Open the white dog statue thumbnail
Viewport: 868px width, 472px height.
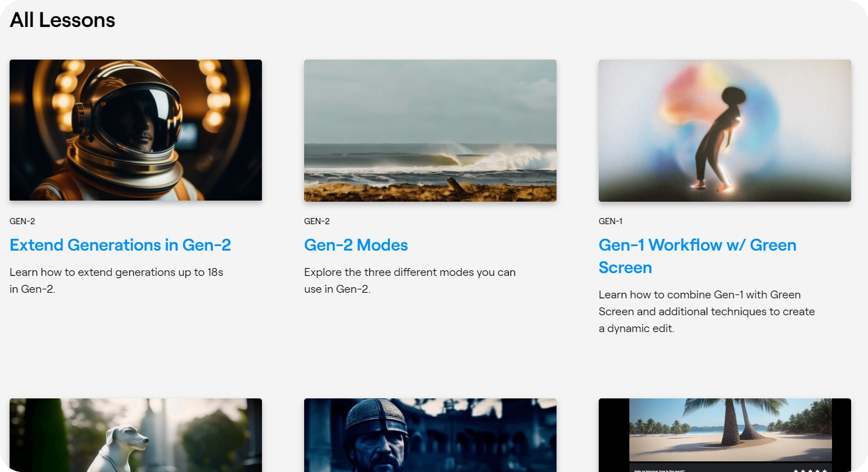click(135, 435)
